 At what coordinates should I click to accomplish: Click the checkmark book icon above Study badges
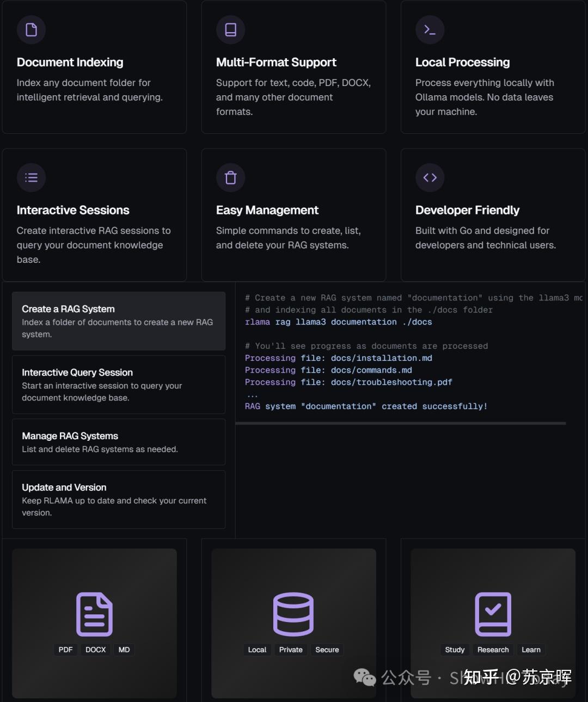click(493, 614)
